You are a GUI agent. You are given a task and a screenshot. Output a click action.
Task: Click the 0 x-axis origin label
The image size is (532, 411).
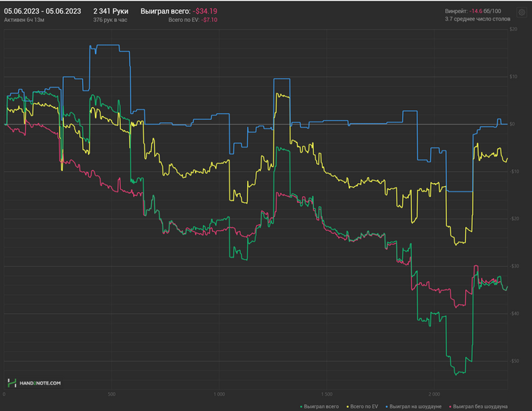[x=4, y=394]
